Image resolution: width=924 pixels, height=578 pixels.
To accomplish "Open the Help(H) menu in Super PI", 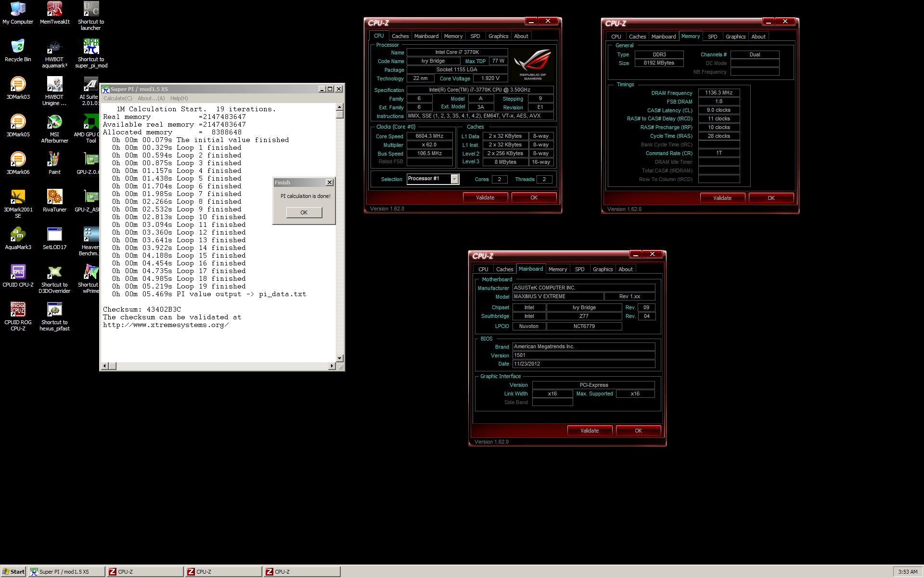I will click(x=179, y=98).
